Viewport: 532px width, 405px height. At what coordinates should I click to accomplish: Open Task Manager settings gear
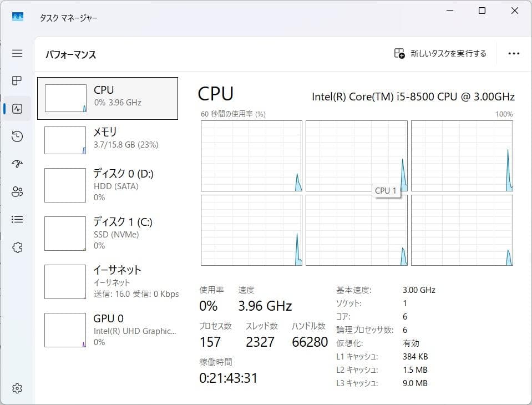17,388
